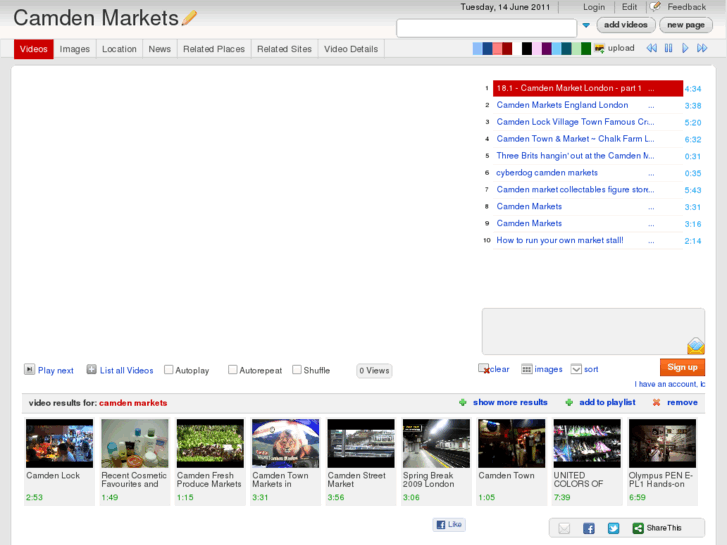Open the News tab
This screenshot has height=545, width=727.
pos(159,49)
